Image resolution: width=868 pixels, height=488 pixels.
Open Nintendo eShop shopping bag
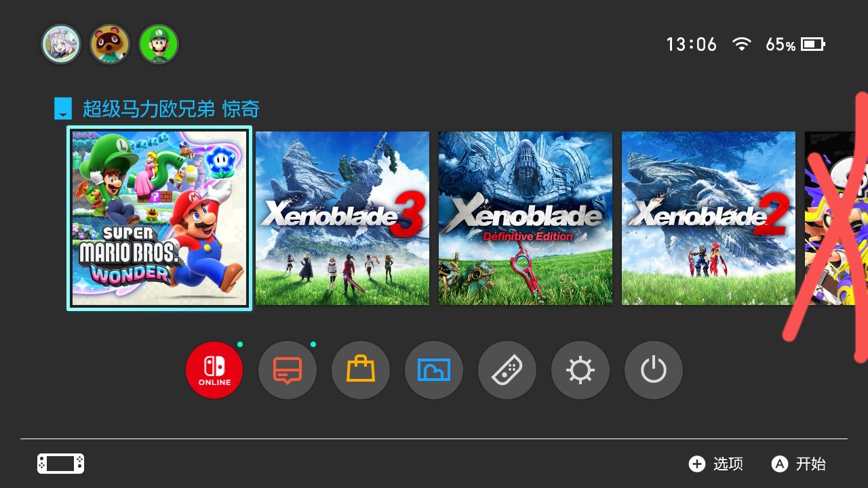click(x=361, y=370)
